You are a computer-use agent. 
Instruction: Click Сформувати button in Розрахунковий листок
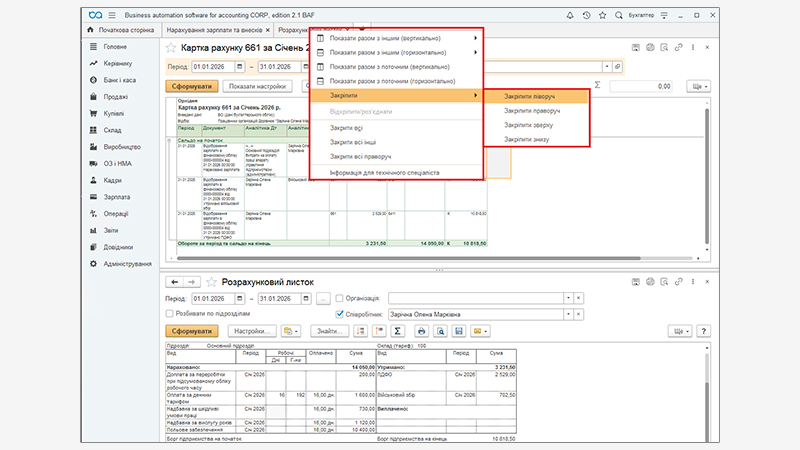(x=190, y=330)
